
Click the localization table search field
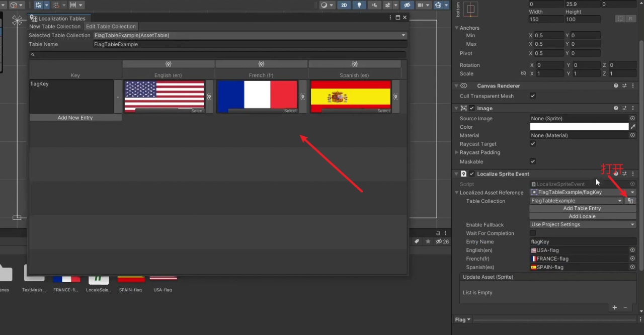pyautogui.click(x=217, y=54)
